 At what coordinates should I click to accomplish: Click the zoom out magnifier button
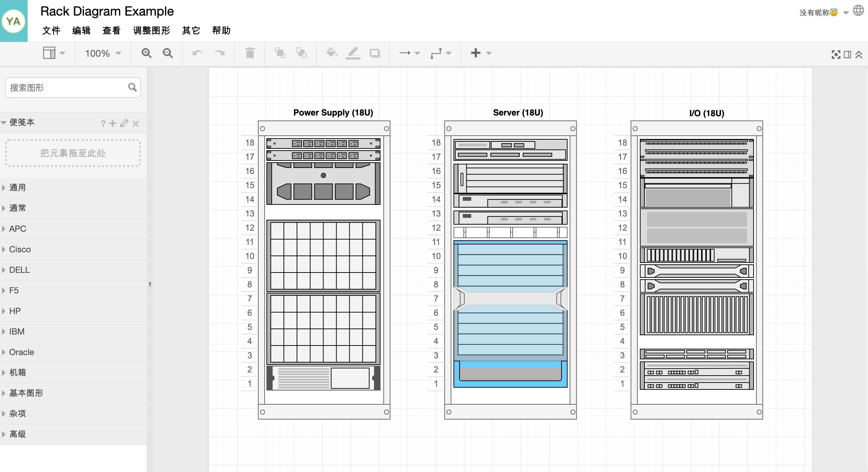pyautogui.click(x=168, y=53)
